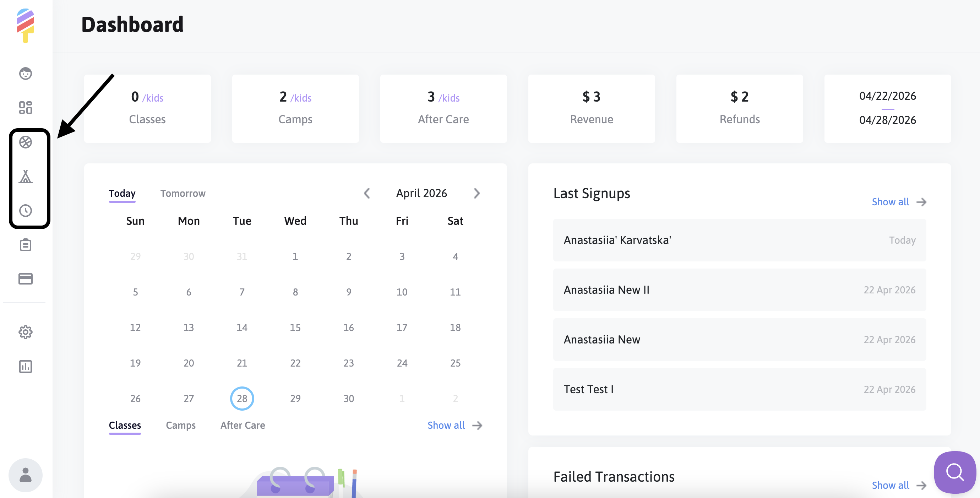Click the dashboard grid icon in sidebar
This screenshot has height=498, width=980.
26,108
